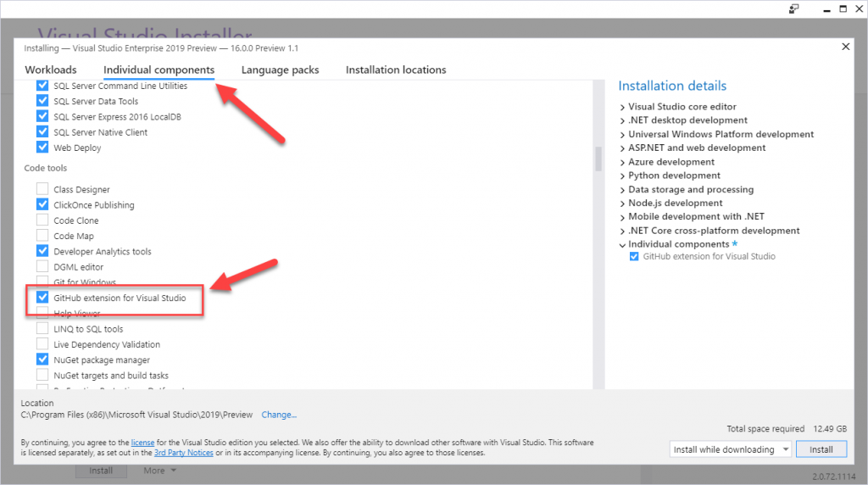Enable LINQ to SQL tools checkbox

[42, 328]
